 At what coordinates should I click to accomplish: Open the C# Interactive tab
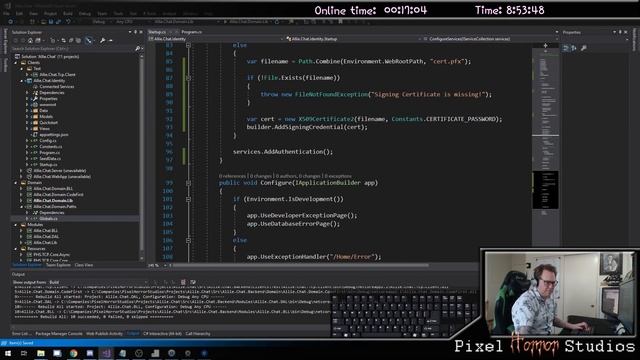162,334
